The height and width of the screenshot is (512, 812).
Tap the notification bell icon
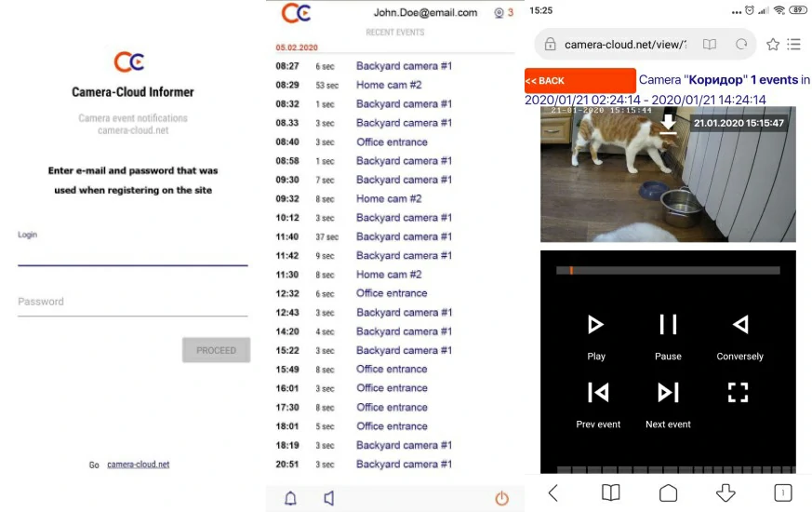[290, 498]
